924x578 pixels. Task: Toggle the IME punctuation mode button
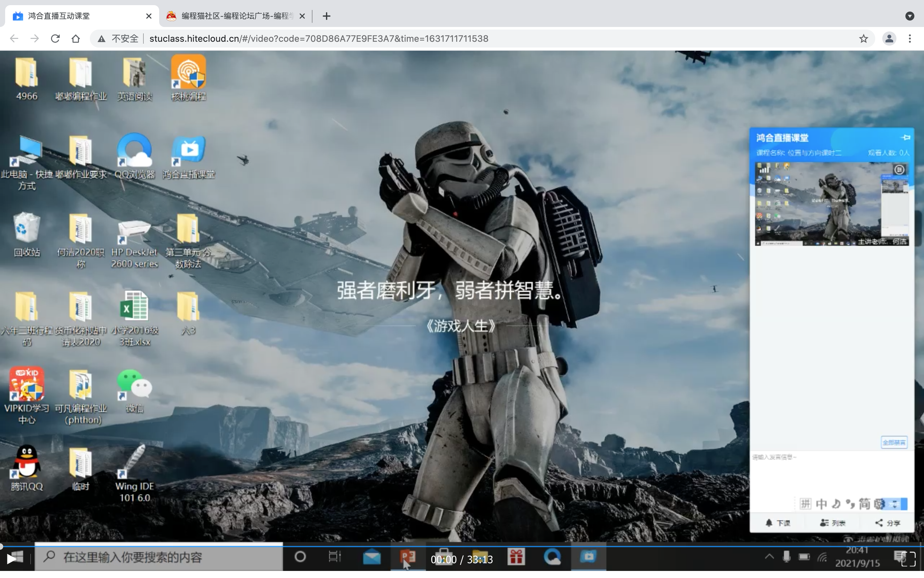850,504
